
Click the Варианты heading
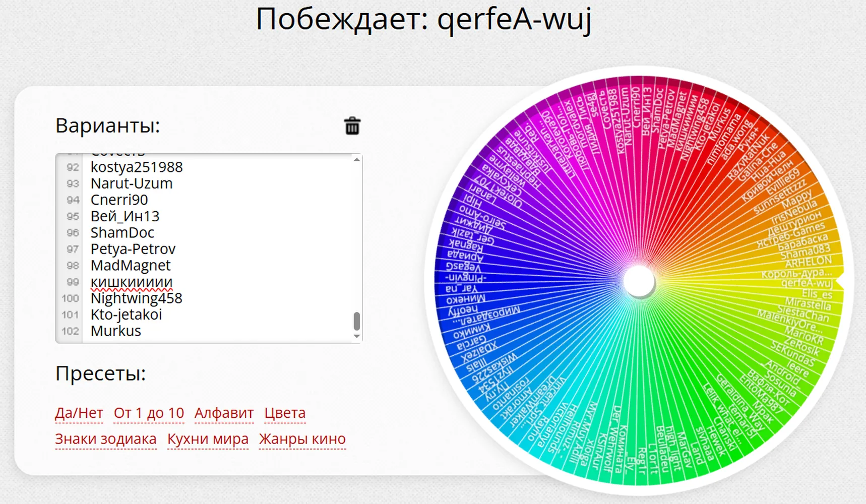(108, 125)
